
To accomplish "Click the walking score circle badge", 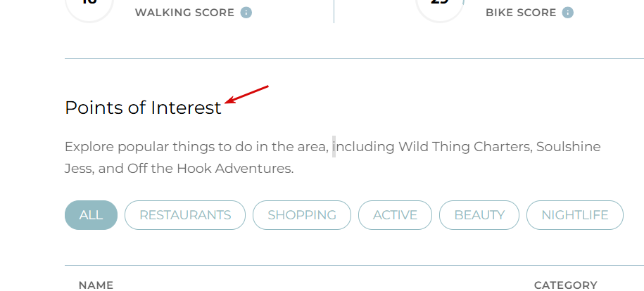I will [x=89, y=8].
